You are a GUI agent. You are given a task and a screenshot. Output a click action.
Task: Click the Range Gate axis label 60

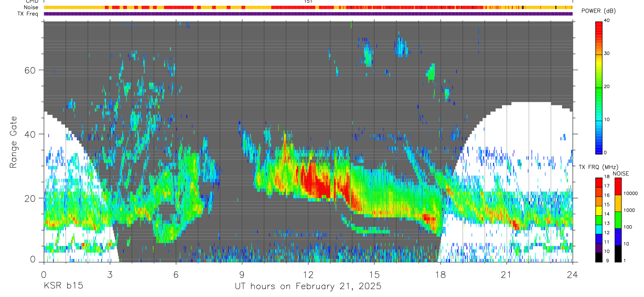(31, 70)
